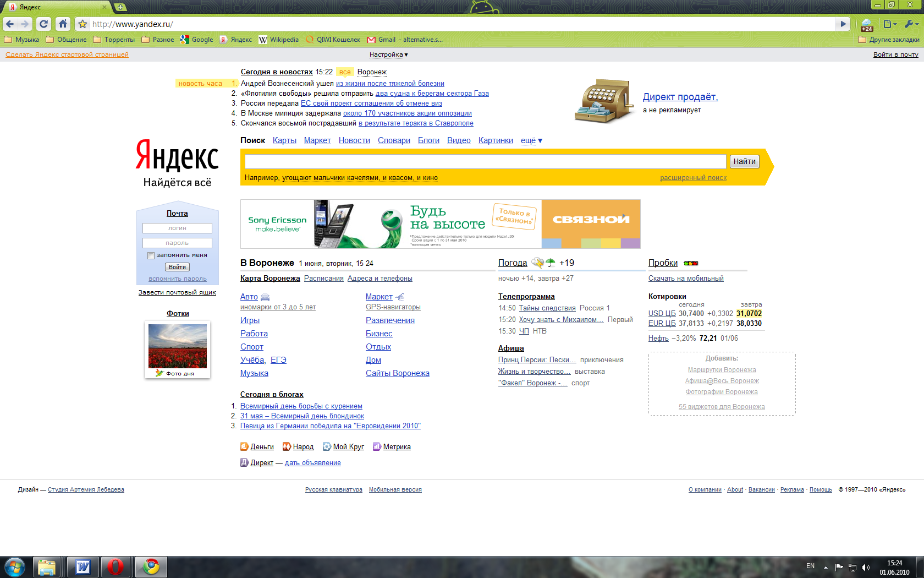The image size is (924, 578).
Task: Open the browser page menu icon
Action: tap(889, 24)
